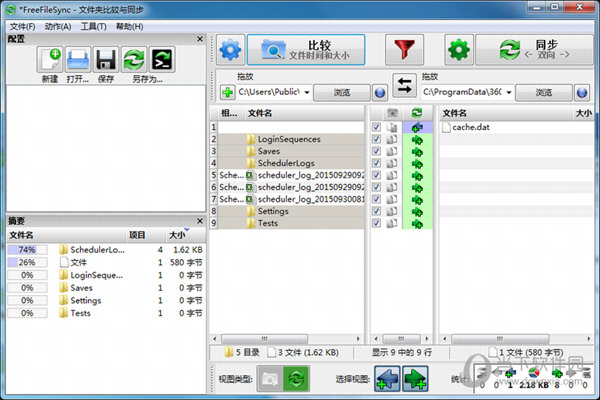Screen dimensions: 600x400
Task: Uncheck the checkbox in row 6
Action: coord(377,187)
